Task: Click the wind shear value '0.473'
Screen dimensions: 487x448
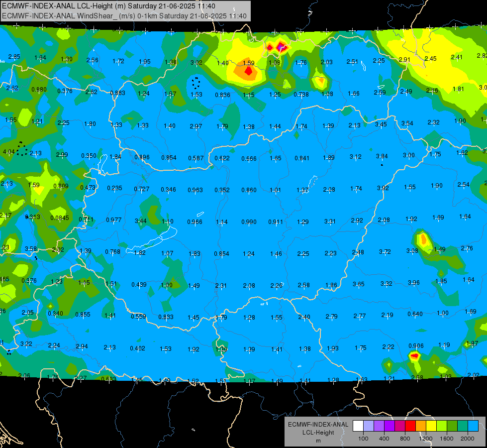Action: [x=88, y=188]
